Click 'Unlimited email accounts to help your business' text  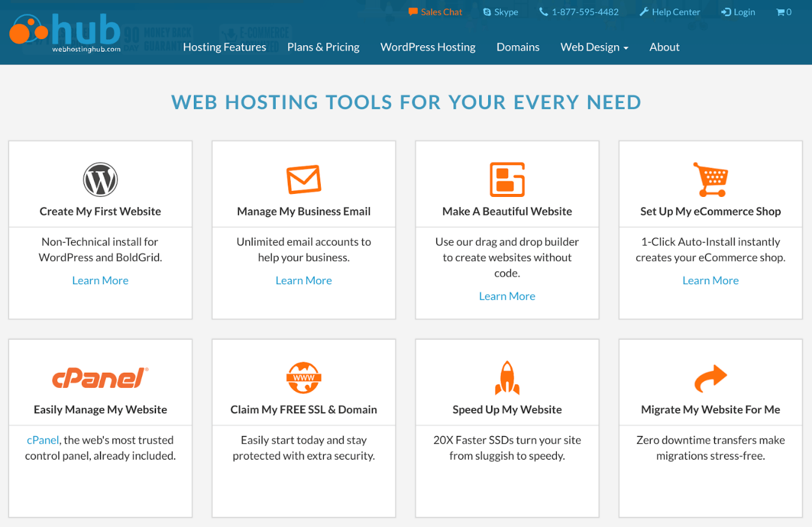pyautogui.click(x=304, y=250)
